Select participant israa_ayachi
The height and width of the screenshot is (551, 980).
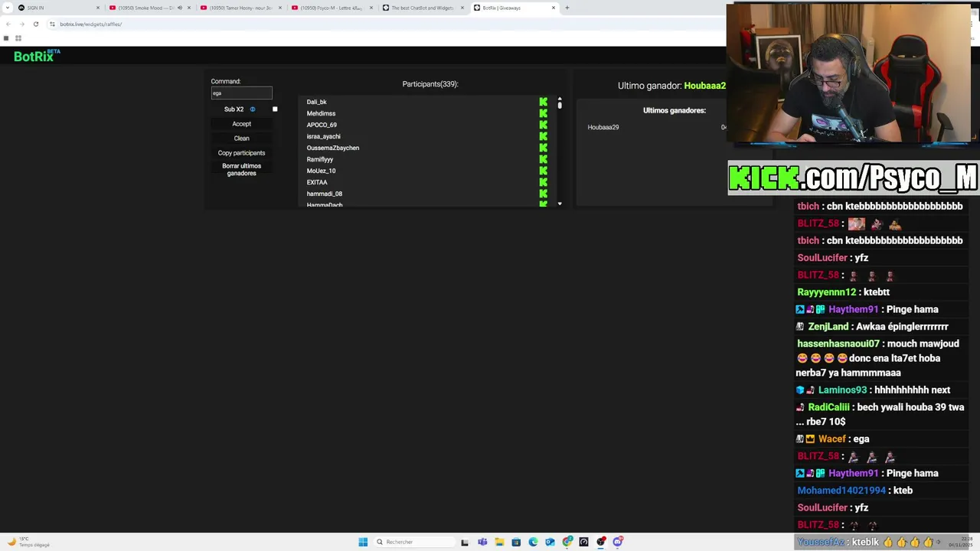[x=323, y=136]
